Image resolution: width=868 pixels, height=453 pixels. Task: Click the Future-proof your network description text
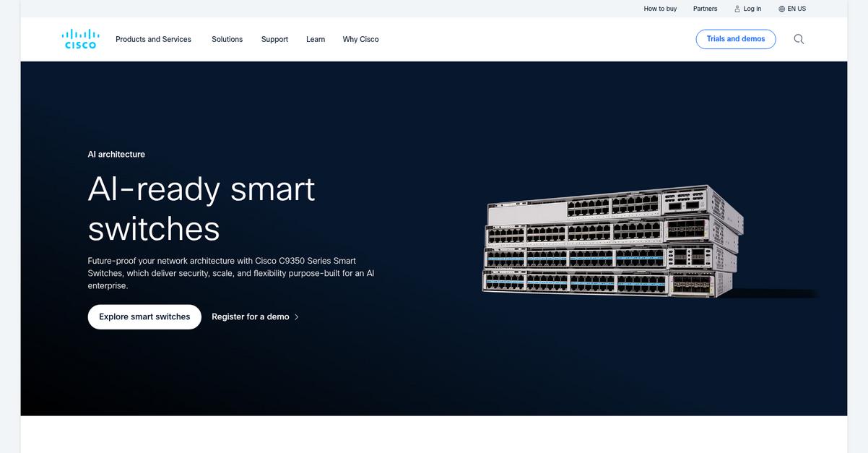click(231, 273)
